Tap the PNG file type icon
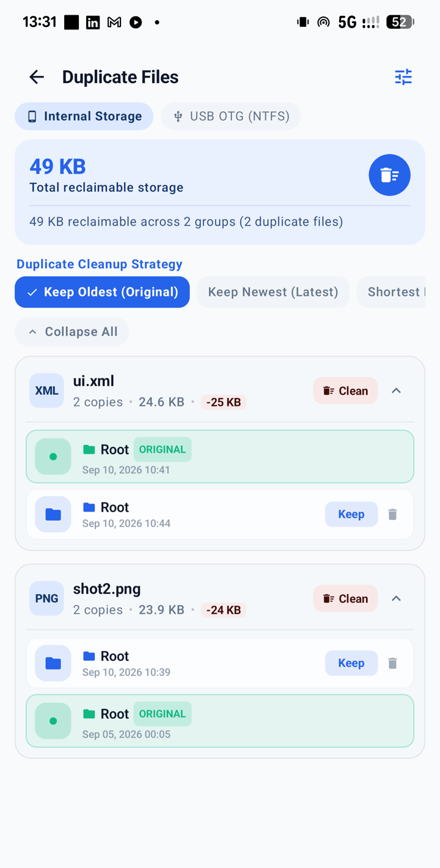 [x=46, y=598]
